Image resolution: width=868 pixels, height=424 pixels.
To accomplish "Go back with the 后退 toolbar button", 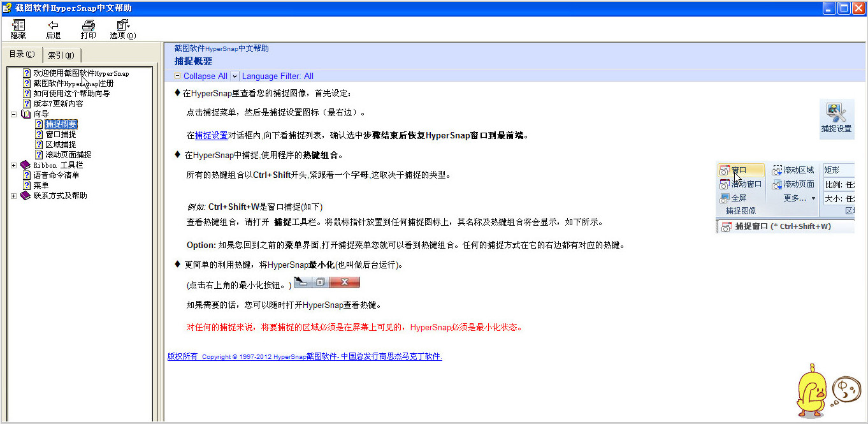I will coord(53,29).
